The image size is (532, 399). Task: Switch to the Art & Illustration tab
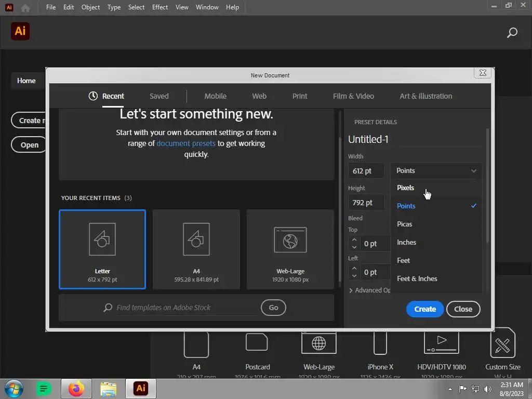tap(426, 96)
